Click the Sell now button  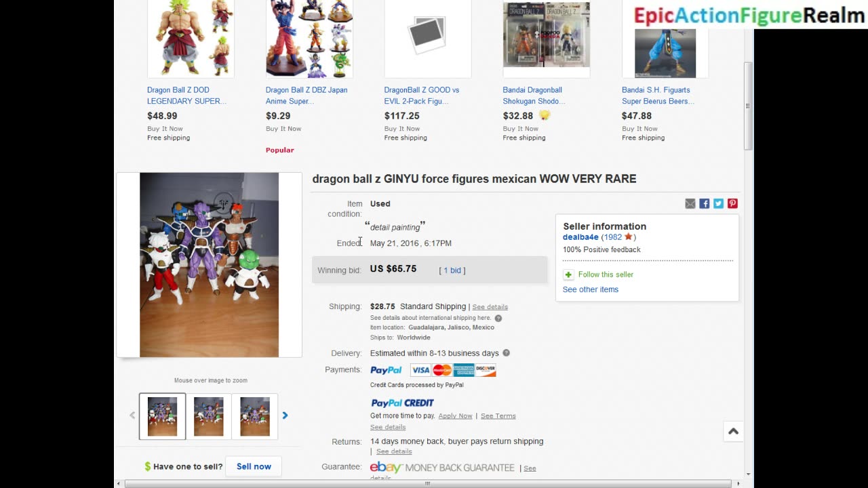click(254, 466)
